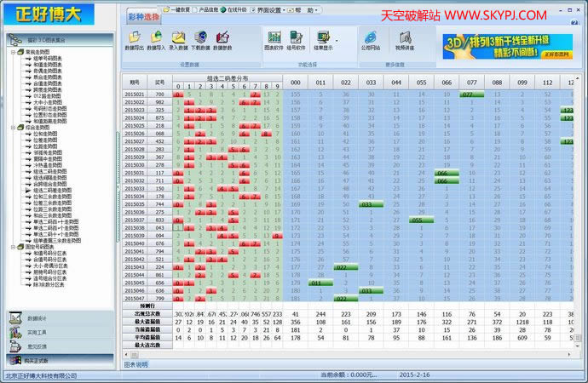Open the 图表软件 chart software icon

[x=274, y=40]
